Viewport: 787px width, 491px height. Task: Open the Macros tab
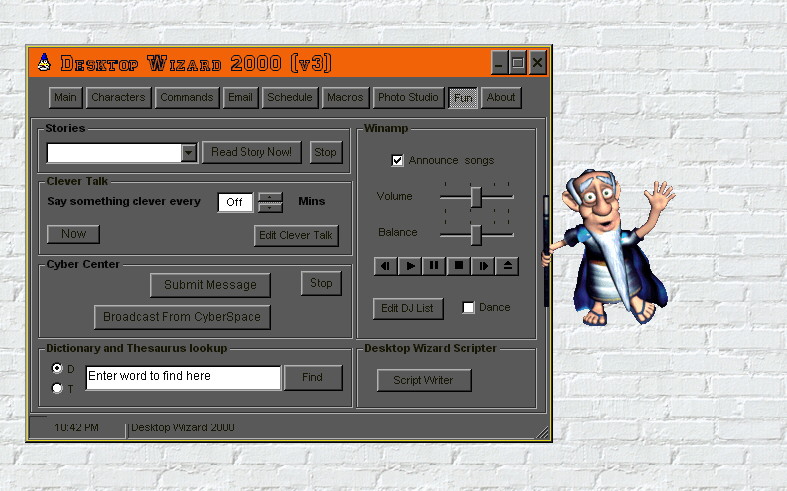345,97
